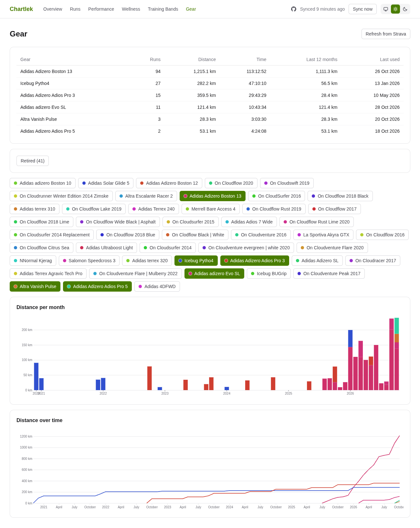Image resolution: width=420 pixels, height=528 pixels.
Task: Enable the Altra Escalante Racer 2 chip
Action: pyautogui.click(x=146, y=196)
